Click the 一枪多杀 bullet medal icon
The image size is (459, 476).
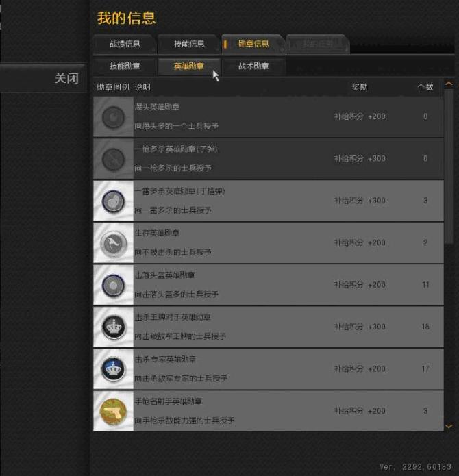(113, 159)
